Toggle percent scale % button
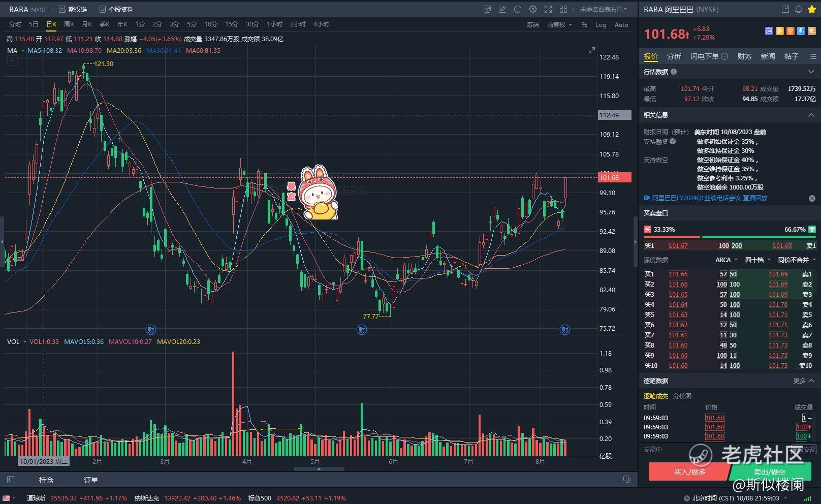 click(584, 24)
